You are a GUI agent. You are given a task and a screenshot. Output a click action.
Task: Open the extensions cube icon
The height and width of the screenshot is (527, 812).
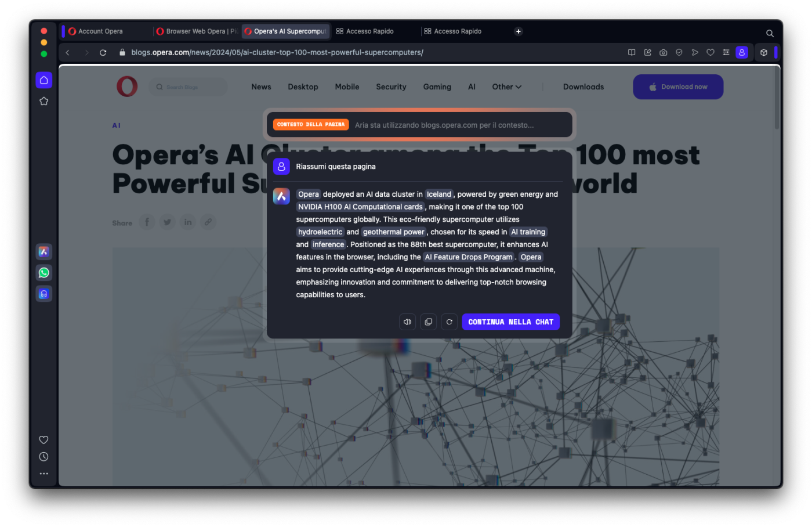[x=764, y=52]
